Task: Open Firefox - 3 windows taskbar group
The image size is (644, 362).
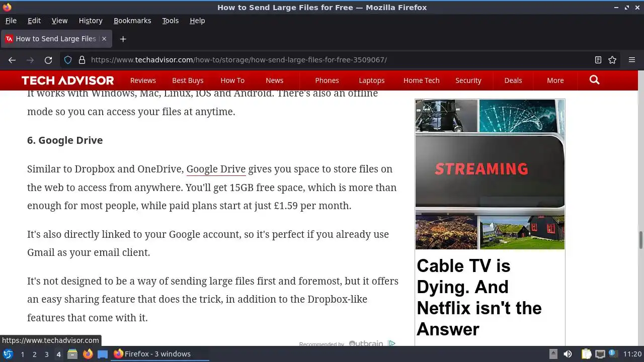Action: pos(160,354)
